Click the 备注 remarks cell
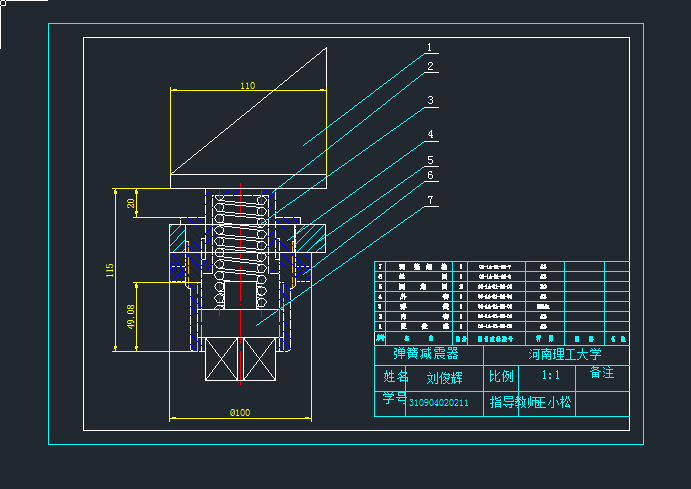The image size is (691, 489). 602,372
